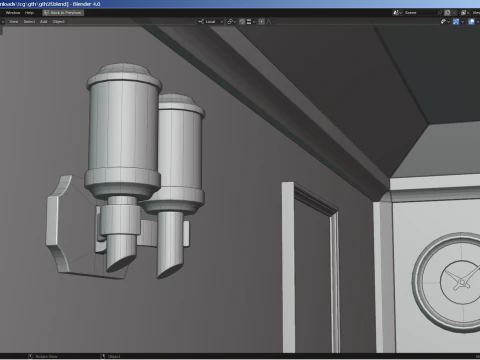Delete the scene with the X icon

(x=454, y=13)
